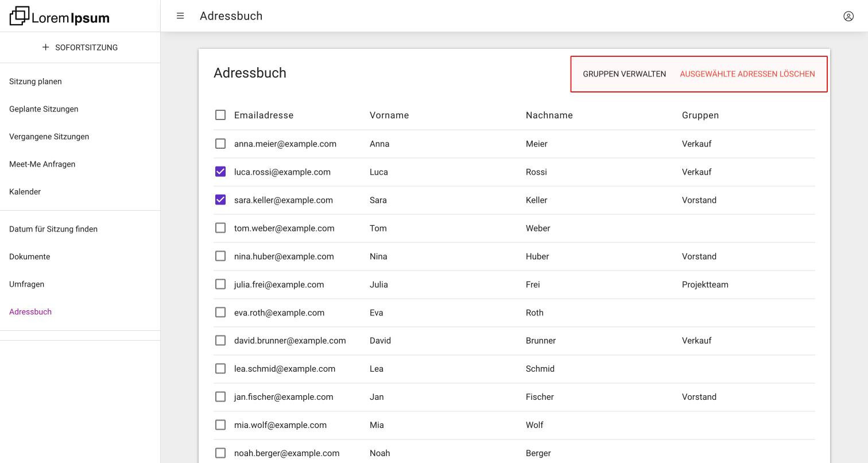Select eva.roth@example.com checkbox
The height and width of the screenshot is (463, 868).
[x=220, y=312]
